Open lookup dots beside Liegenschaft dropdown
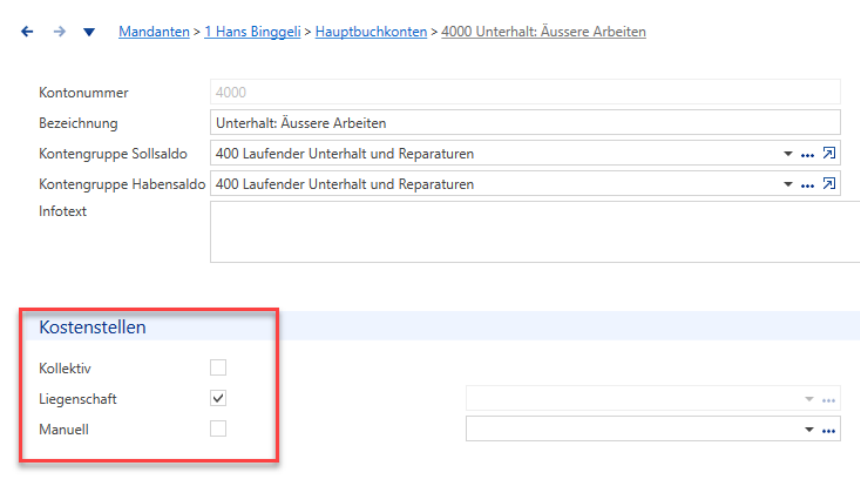 [x=829, y=400]
